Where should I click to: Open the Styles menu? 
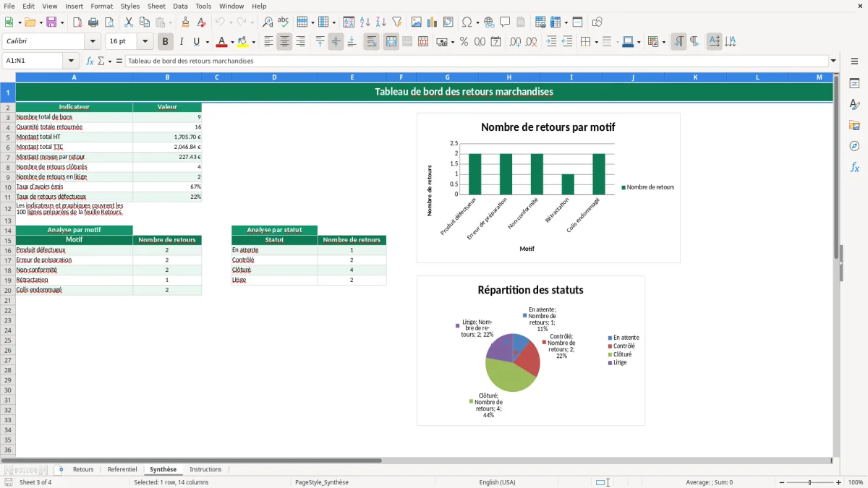tap(130, 6)
